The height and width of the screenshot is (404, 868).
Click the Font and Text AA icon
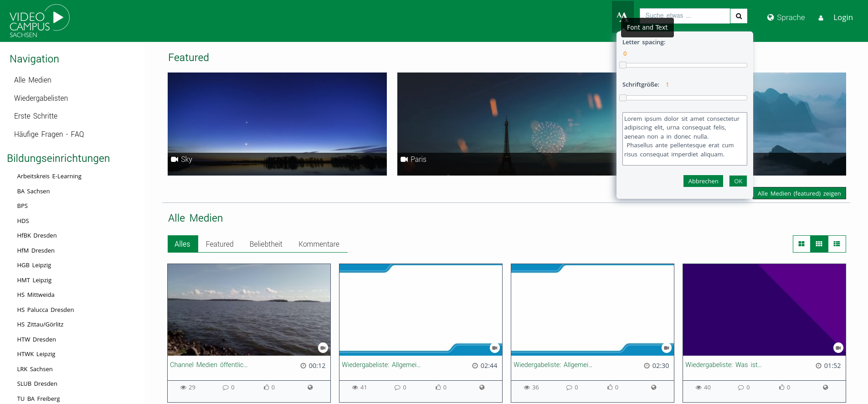622,16
